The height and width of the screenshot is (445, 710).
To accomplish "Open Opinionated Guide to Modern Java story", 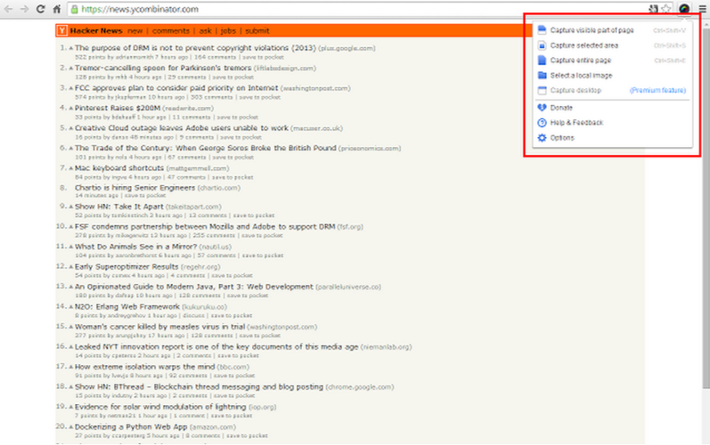I will click(194, 287).
